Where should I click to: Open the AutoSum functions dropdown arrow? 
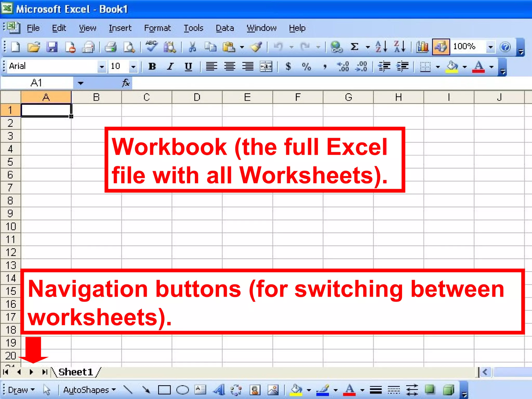point(368,47)
